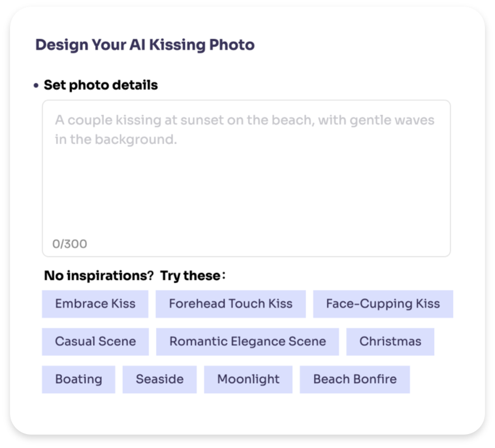Click the No inspirations? Try these text
Viewport: 495px width, 448px height.
(98, 276)
